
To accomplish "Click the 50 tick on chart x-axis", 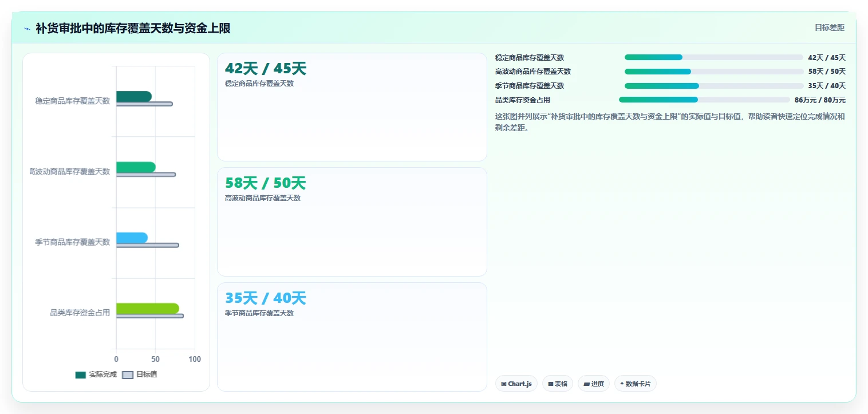I will (x=155, y=359).
